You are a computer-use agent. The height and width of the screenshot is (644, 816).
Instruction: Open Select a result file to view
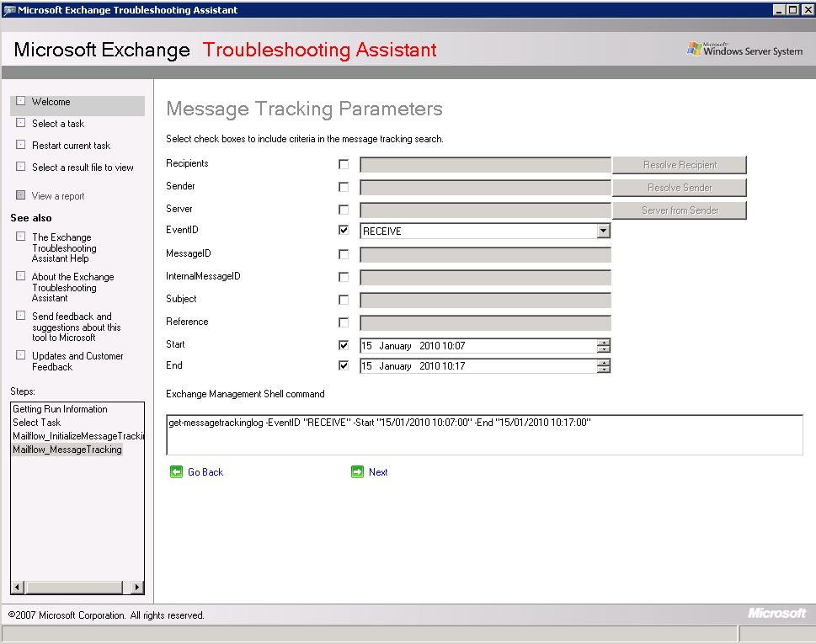[83, 168]
